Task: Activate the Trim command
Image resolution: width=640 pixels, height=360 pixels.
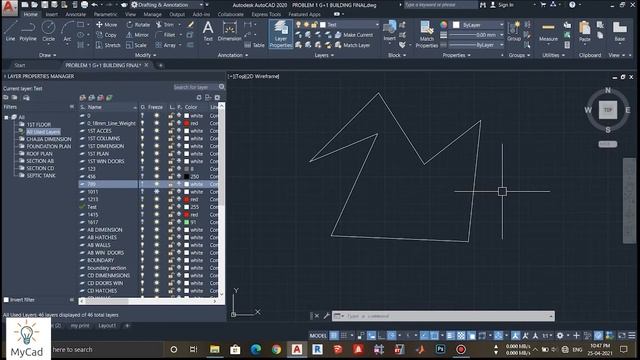Action: point(165,25)
